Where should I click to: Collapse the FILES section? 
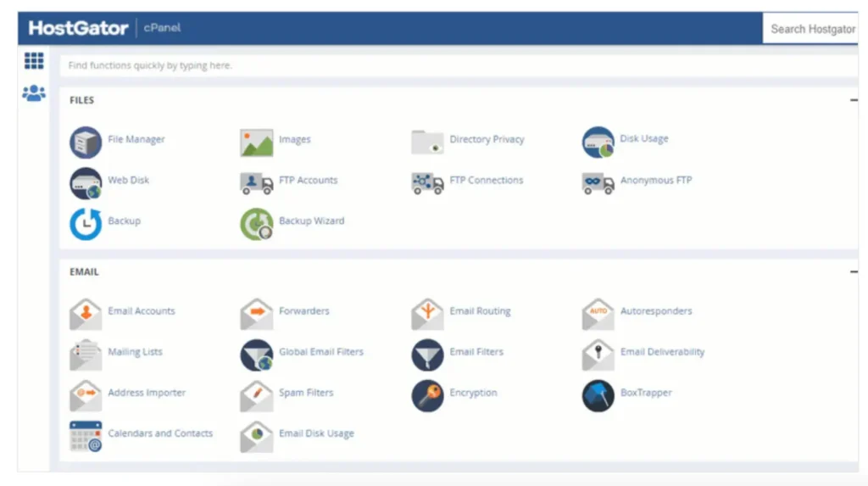point(854,100)
